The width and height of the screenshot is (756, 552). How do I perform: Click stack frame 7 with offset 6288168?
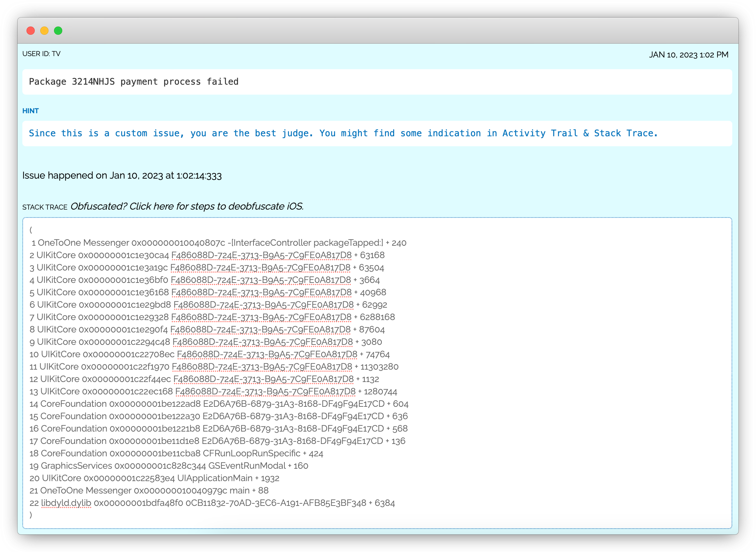[212, 317]
